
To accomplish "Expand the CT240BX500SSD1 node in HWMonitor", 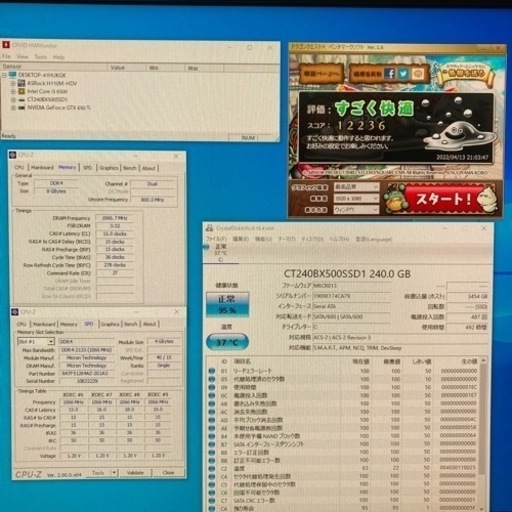I will click(x=13, y=99).
